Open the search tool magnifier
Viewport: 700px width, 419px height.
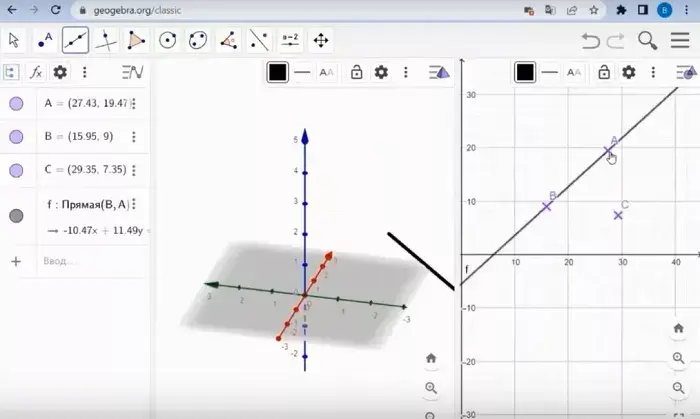648,41
